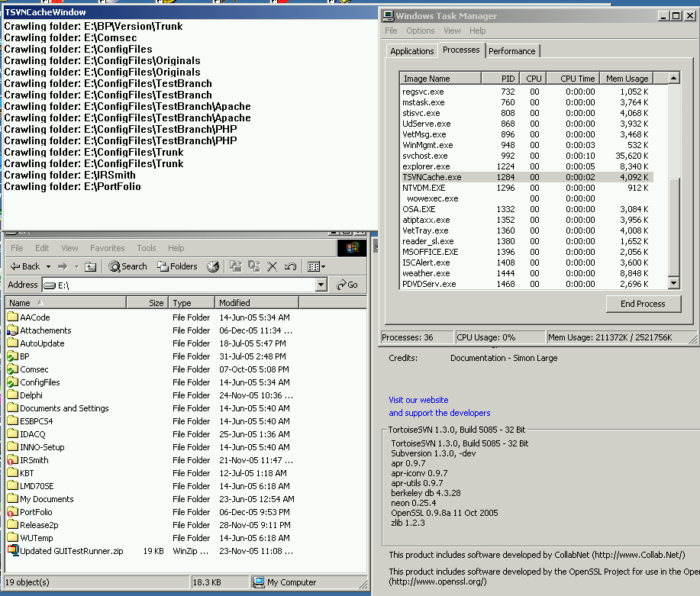
Task: Click the Task Manager title bar icon
Action: [389, 15]
